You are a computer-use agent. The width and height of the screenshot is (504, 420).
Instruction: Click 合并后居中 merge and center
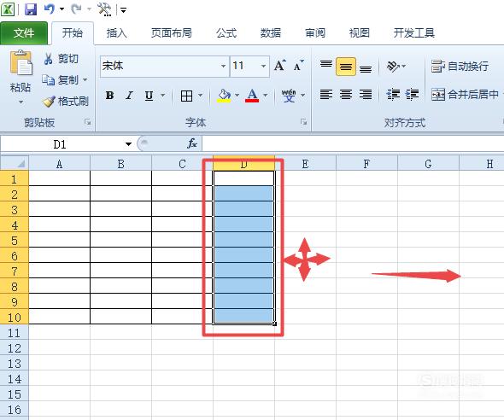pos(465,94)
